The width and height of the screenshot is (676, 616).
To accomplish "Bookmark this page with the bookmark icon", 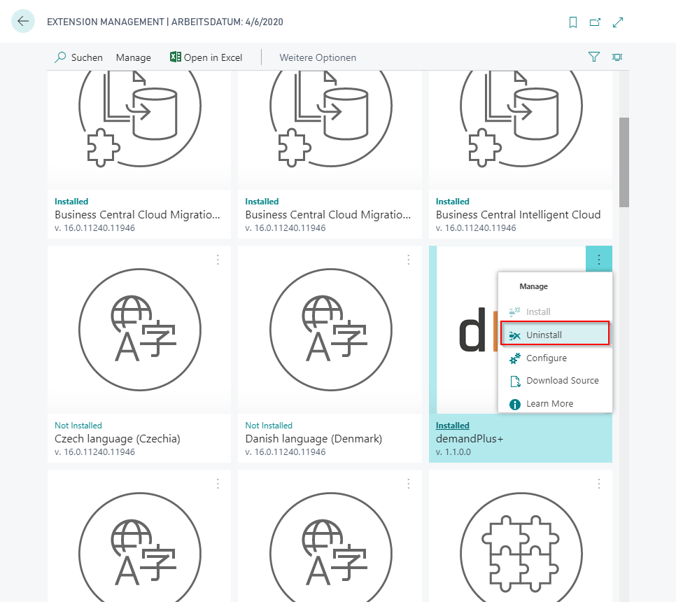I will 573,22.
